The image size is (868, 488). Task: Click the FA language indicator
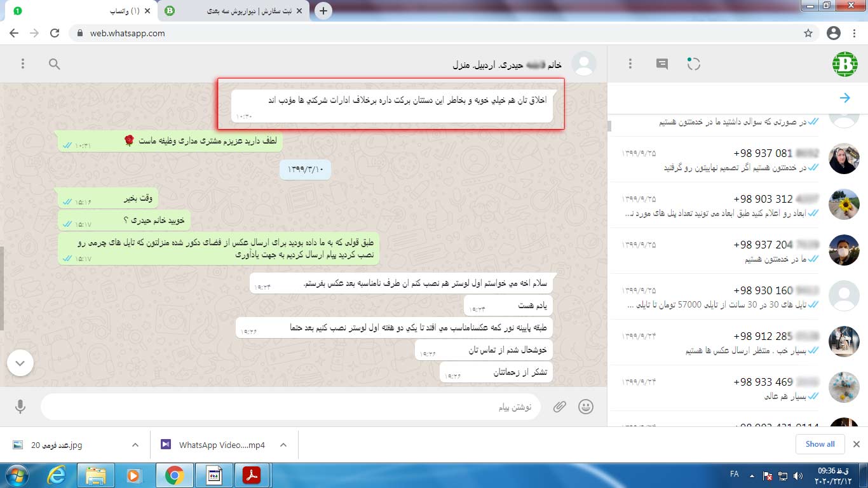pos(735,475)
